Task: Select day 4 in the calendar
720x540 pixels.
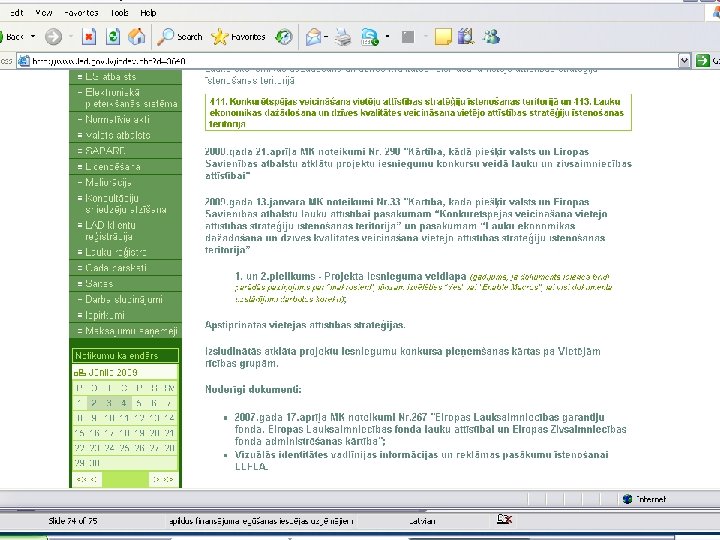Action: pyautogui.click(x=124, y=403)
